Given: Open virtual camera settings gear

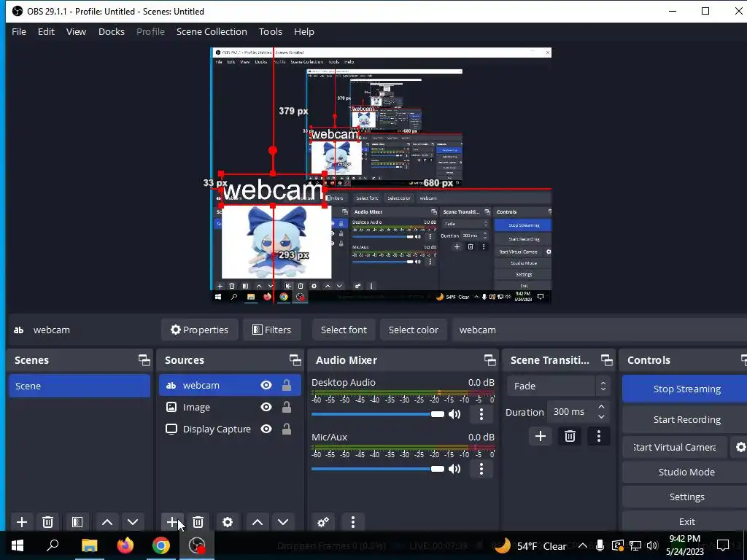Looking at the screenshot, I should coord(740,447).
